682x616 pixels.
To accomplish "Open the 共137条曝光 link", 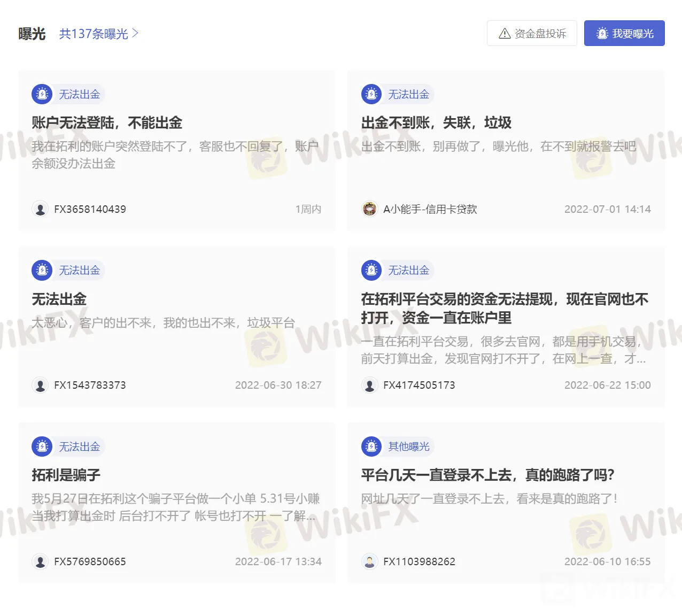I will 94,34.
